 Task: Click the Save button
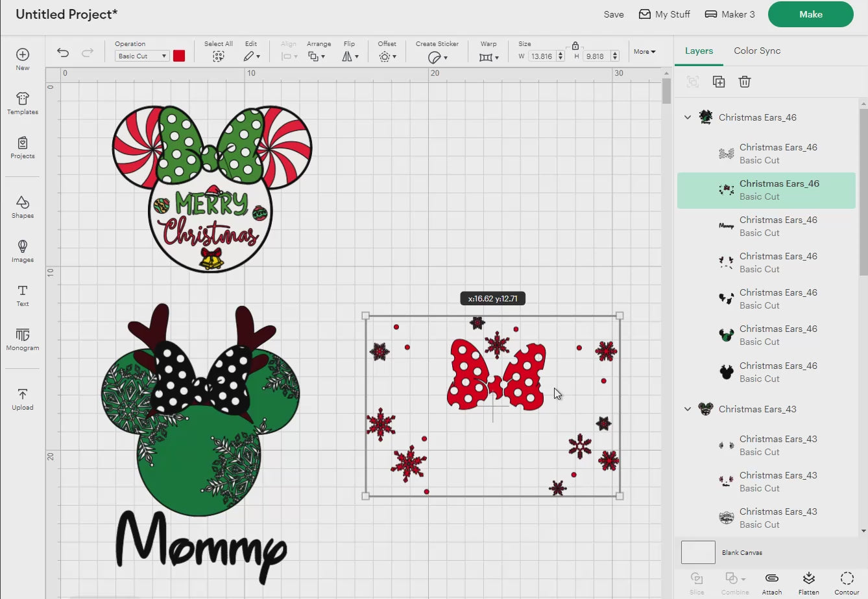pyautogui.click(x=614, y=14)
